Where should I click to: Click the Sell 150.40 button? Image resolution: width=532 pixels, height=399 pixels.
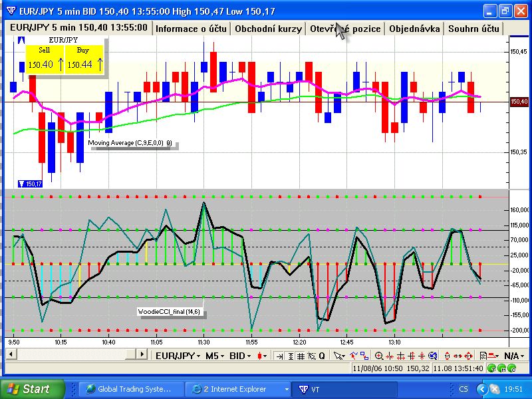[45, 59]
